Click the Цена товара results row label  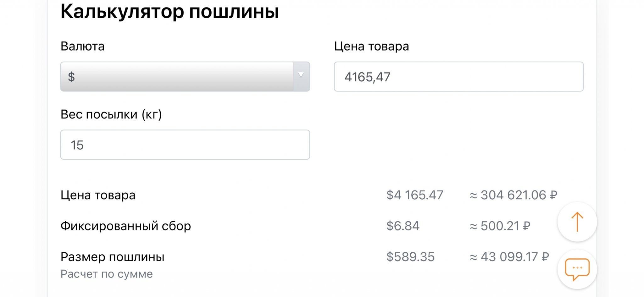pos(98,195)
